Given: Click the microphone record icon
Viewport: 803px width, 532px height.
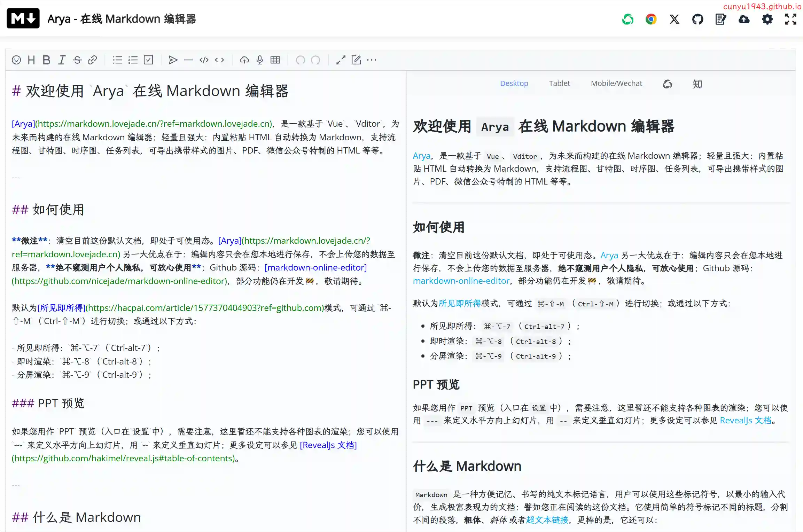Looking at the screenshot, I should pyautogui.click(x=260, y=60).
